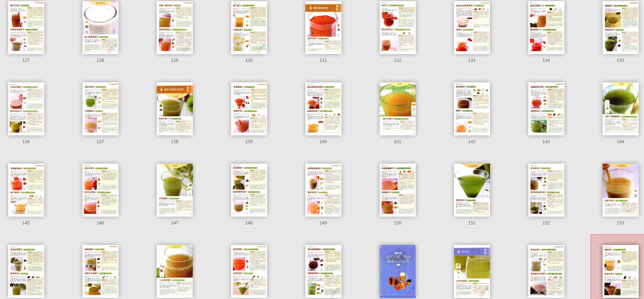This screenshot has width=644, height=299.
Task: Open page 133 thumbnail
Action: (x=472, y=28)
